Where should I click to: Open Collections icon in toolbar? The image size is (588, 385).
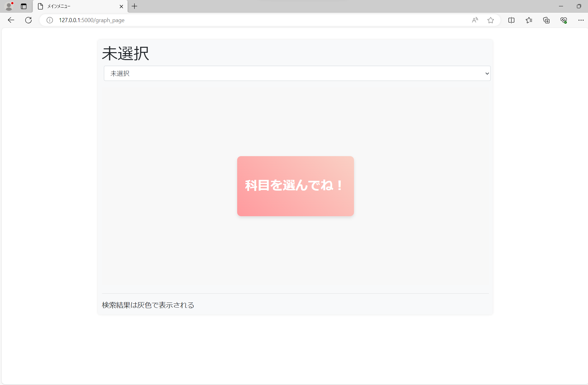(546, 20)
